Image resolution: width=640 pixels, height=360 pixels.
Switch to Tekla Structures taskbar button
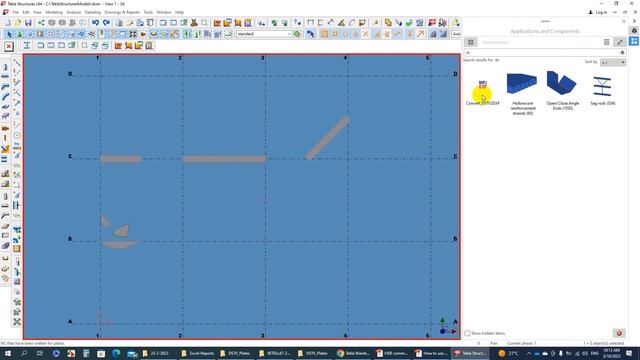coord(470,353)
